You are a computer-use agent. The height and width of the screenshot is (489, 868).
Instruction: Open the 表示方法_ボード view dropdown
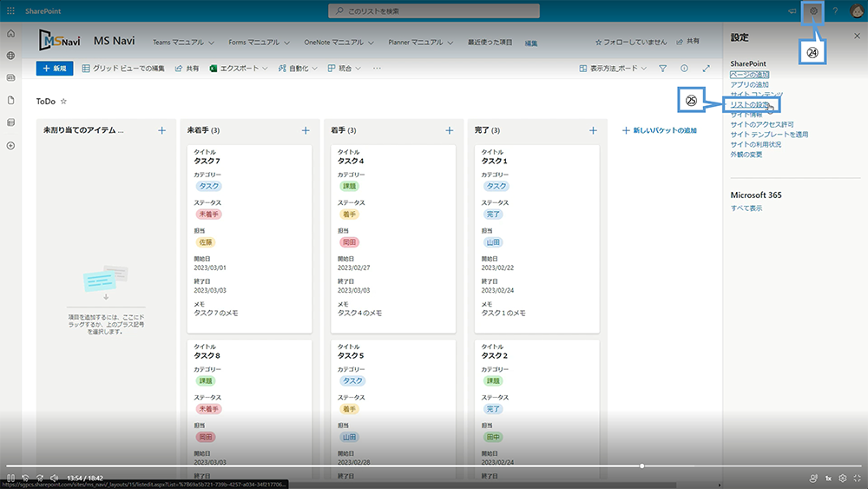612,69
